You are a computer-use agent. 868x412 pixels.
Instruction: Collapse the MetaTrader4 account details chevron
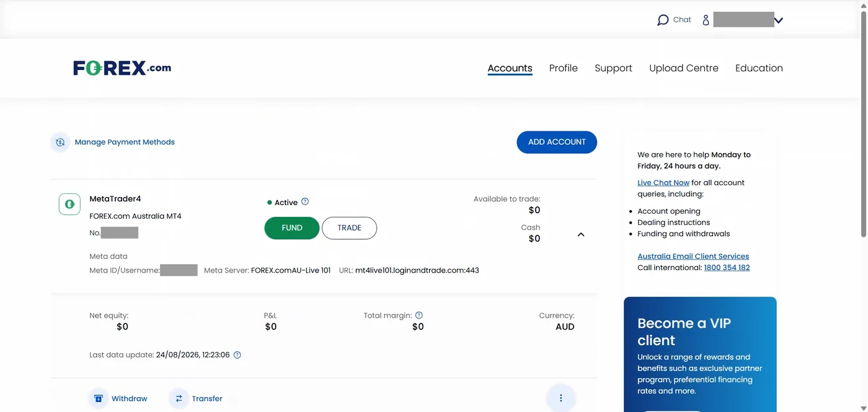[581, 234]
